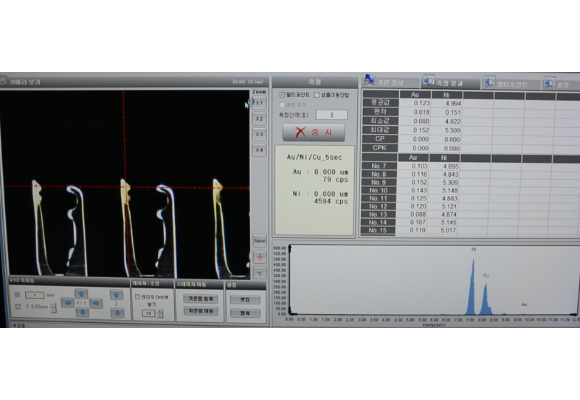Move stage up with XY up arrow

81,294
